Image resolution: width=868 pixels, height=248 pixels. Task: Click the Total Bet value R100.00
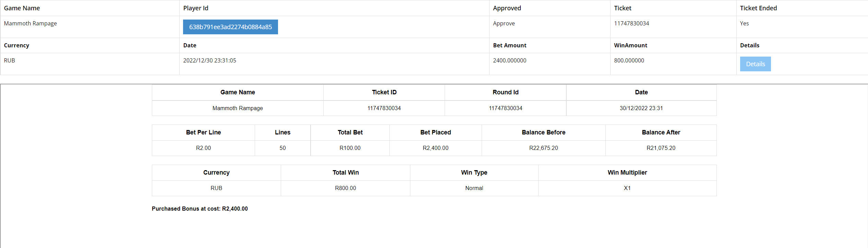pyautogui.click(x=350, y=148)
